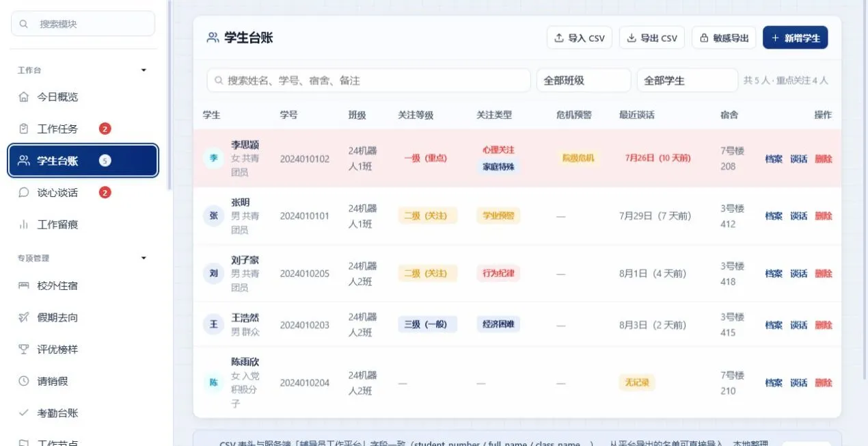The image size is (868, 446).
Task: Click the chat bubble icon beside 谈心谈话
Action: (x=24, y=192)
